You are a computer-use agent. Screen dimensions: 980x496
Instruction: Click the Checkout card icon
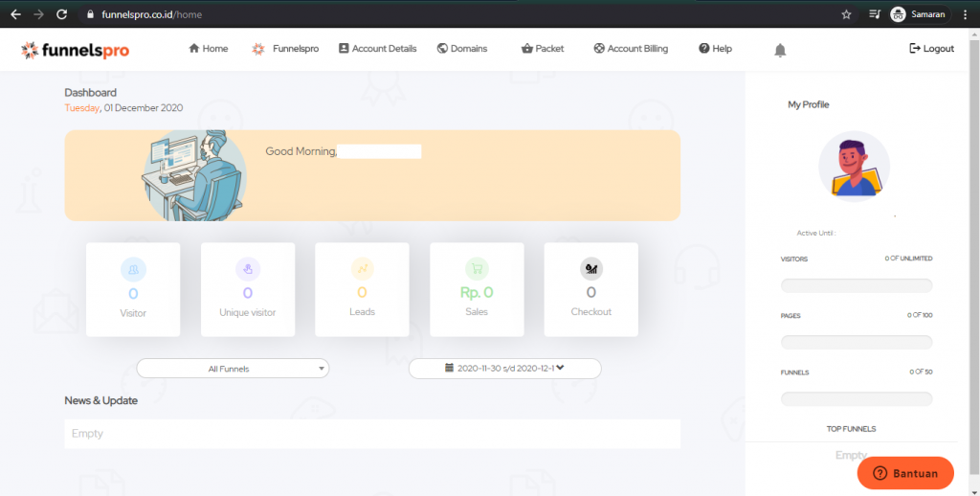(591, 269)
